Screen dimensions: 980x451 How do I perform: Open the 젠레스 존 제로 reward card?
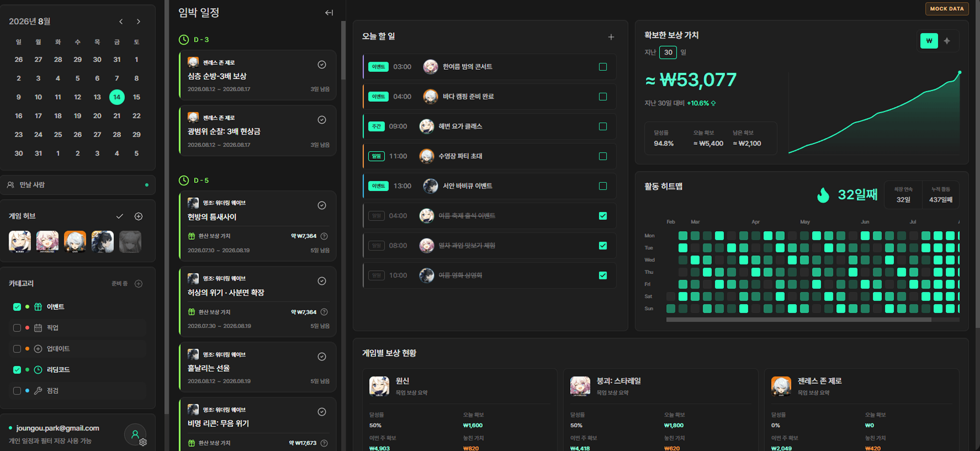click(x=861, y=411)
